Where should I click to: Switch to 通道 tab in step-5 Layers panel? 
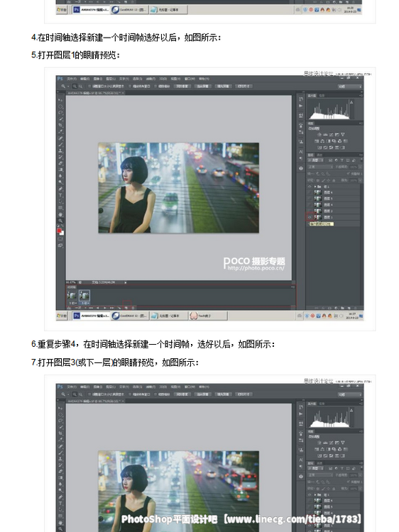pyautogui.click(x=319, y=155)
